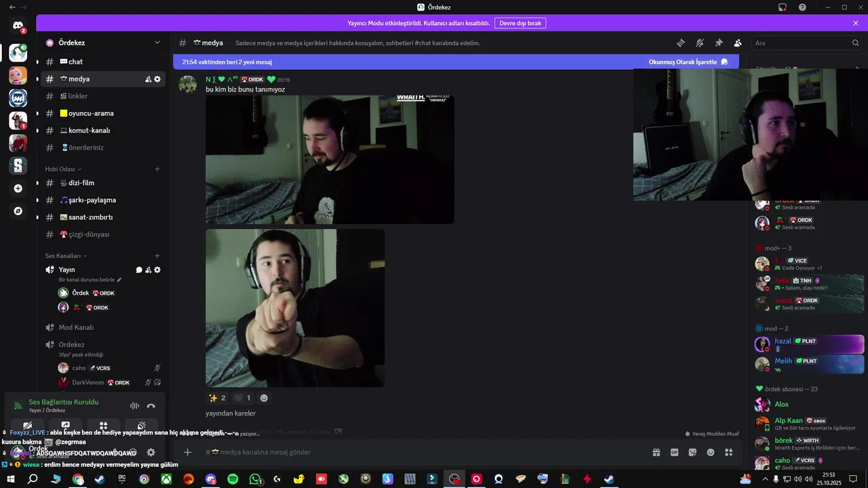This screenshot has width=868, height=488.
Task: Open the Inbox icon in title bar
Action: coord(782,7)
